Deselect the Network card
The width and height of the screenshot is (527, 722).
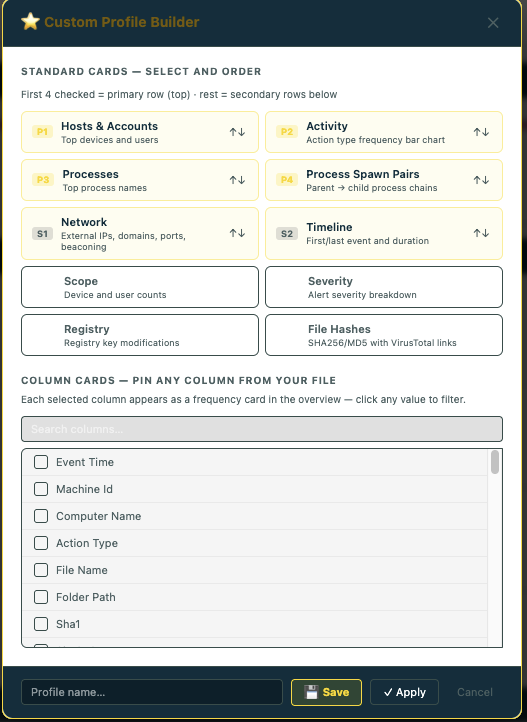[140, 233]
